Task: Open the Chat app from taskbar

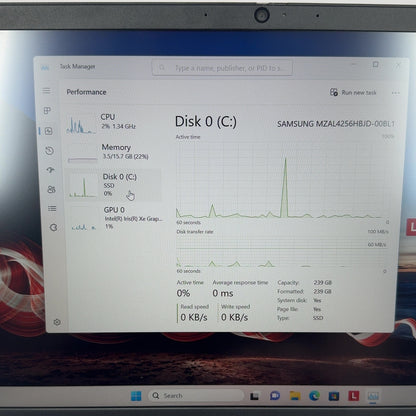Action: [x=275, y=396]
